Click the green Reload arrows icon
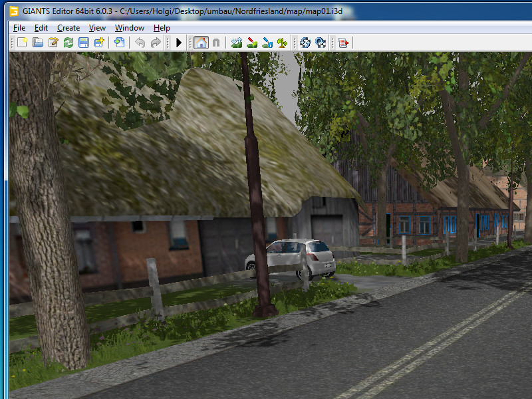 click(68, 43)
